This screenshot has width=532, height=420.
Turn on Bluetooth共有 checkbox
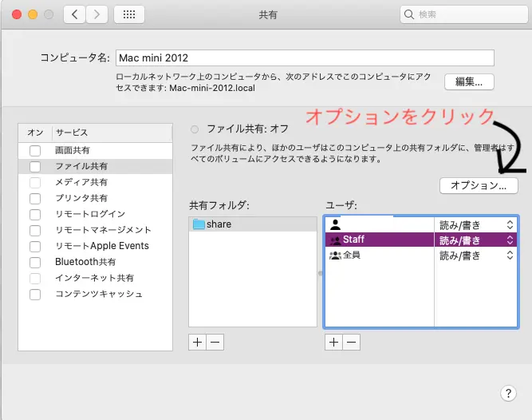[35, 263]
